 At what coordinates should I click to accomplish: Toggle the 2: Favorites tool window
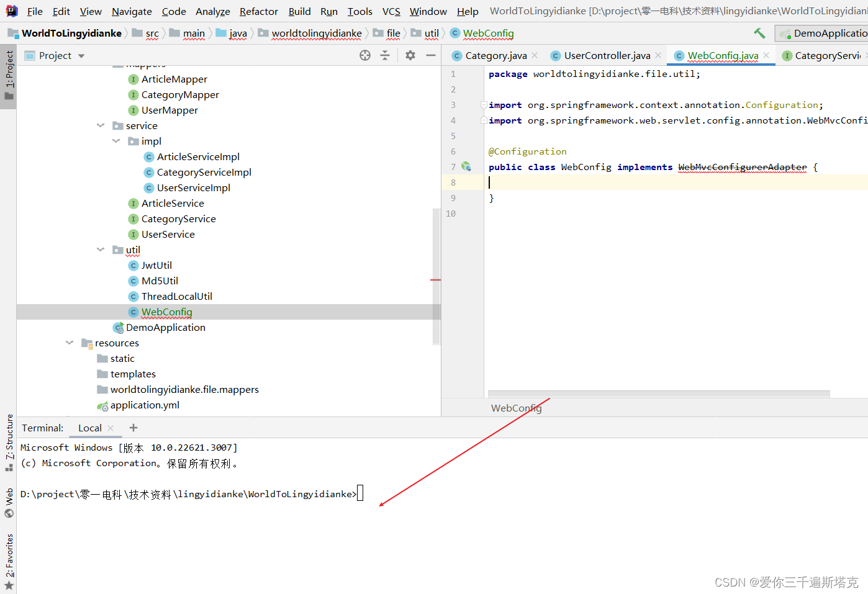[9, 554]
